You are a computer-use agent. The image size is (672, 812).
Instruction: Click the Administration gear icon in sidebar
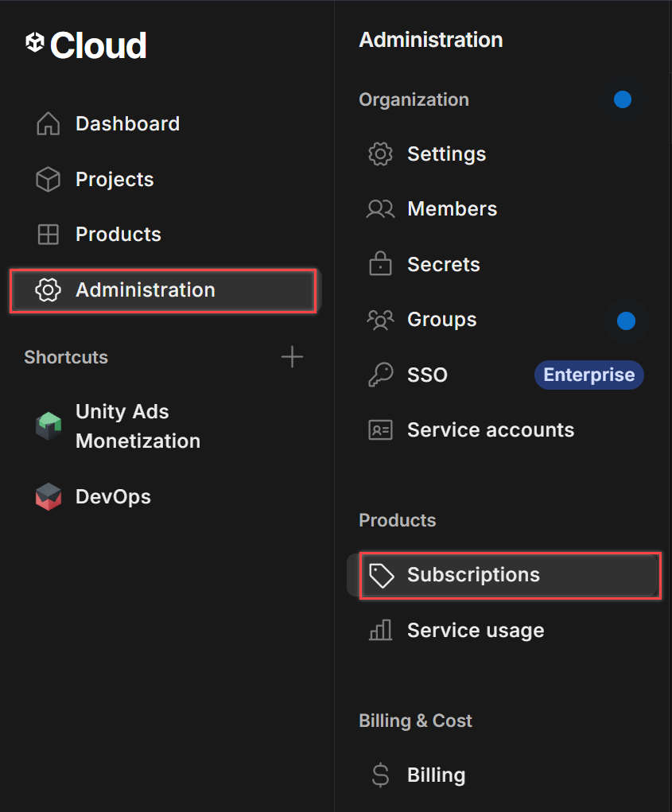49,290
